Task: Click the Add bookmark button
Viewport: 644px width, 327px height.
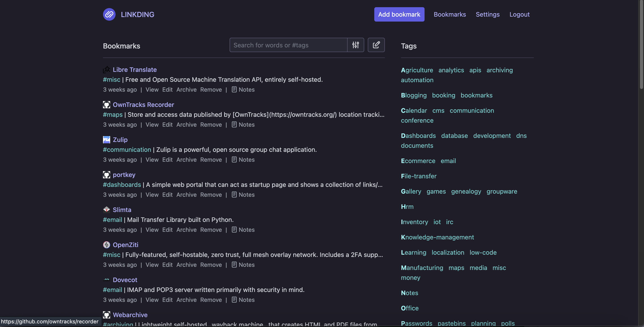Action: 399,15
